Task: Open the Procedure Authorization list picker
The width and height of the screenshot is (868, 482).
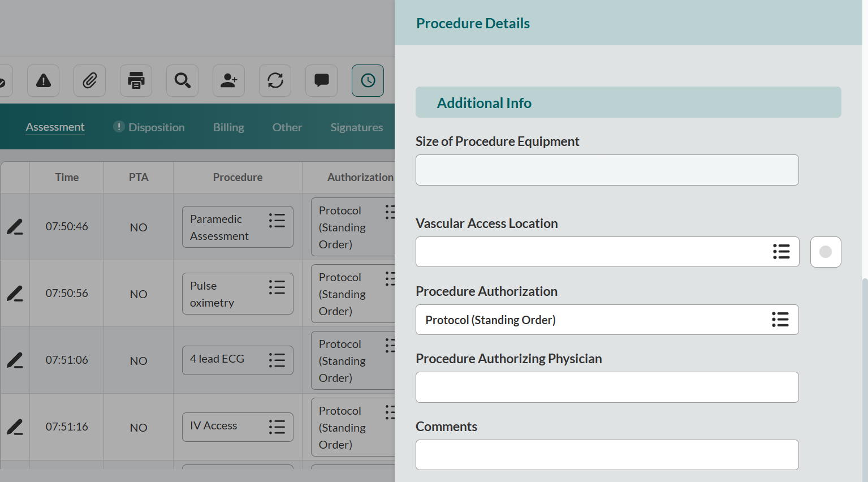Action: click(780, 320)
